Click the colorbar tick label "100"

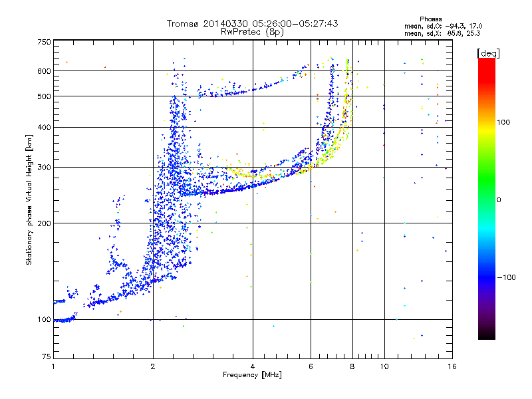(x=503, y=122)
